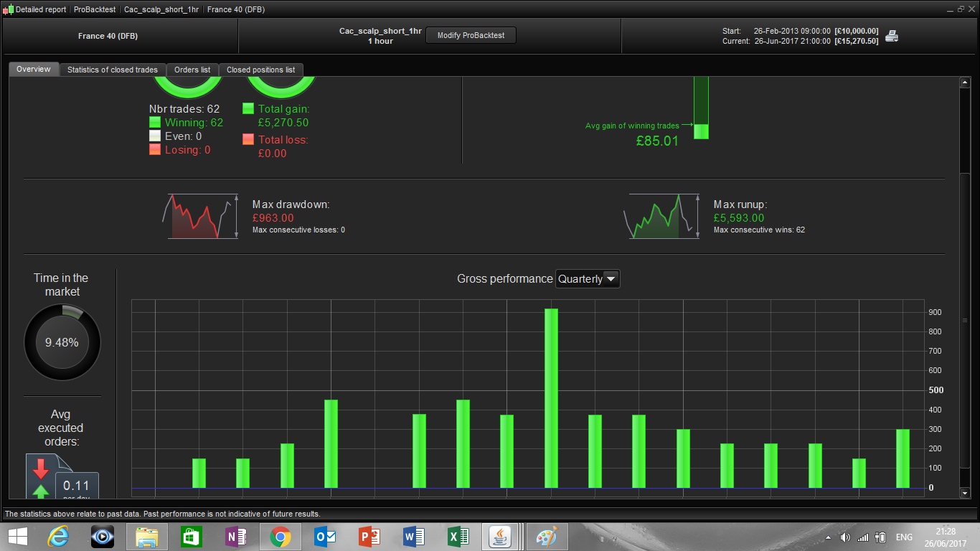Click the Max drawdown chart thumbnail
The height and width of the screenshot is (551, 980).
coord(201,216)
